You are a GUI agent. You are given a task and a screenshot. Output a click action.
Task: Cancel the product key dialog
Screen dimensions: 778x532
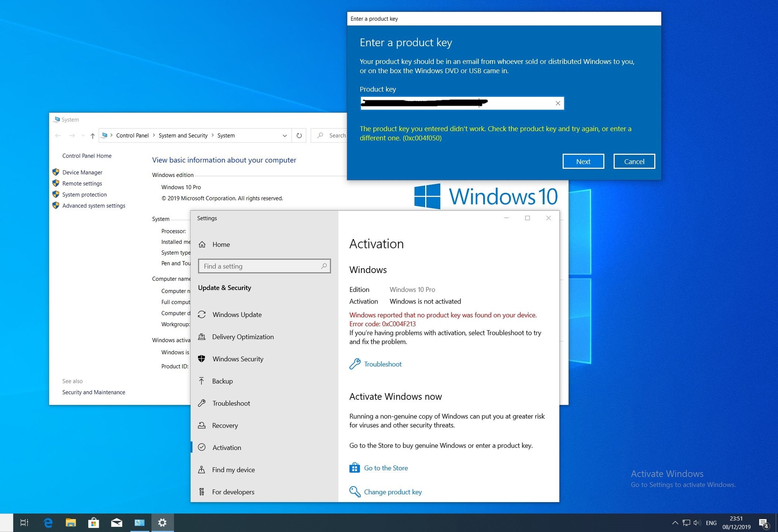click(x=634, y=161)
